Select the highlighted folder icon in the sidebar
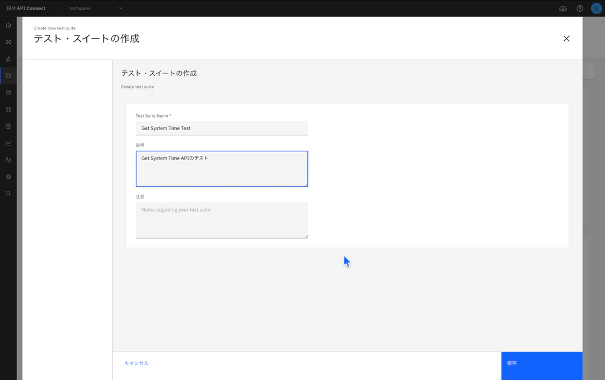 pyautogui.click(x=8, y=76)
